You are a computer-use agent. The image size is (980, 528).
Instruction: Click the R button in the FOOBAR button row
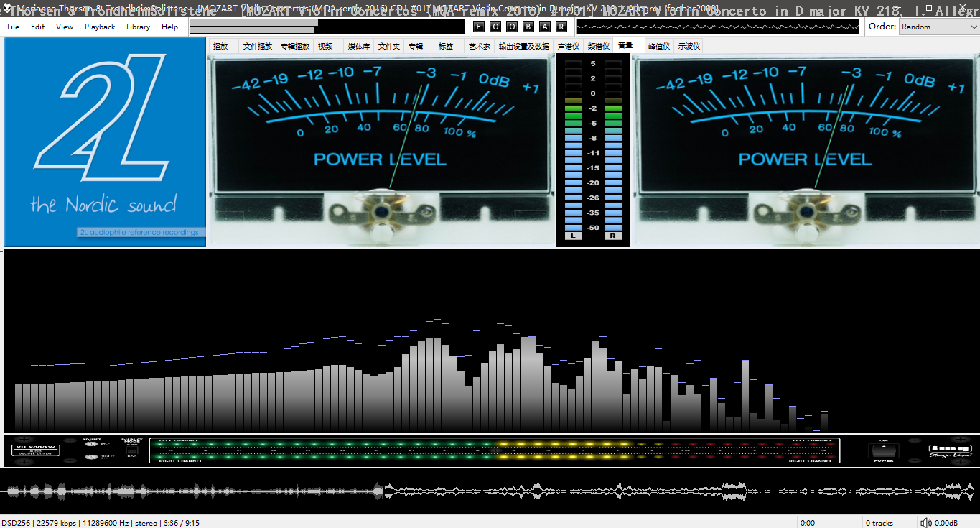pos(561,27)
